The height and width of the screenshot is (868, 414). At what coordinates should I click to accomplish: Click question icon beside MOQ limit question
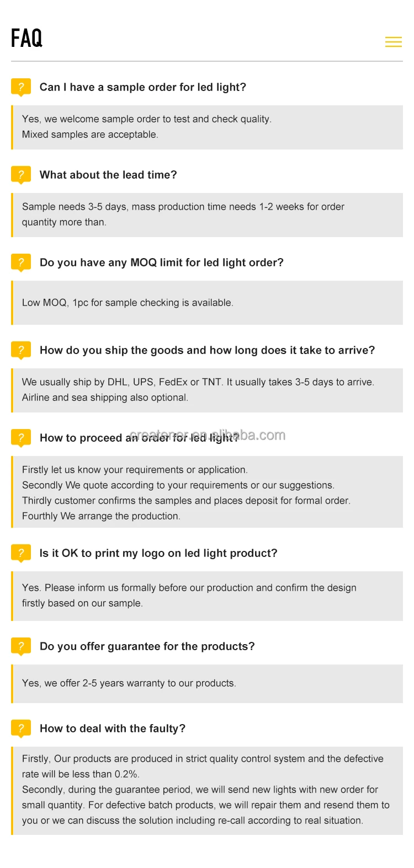21,262
